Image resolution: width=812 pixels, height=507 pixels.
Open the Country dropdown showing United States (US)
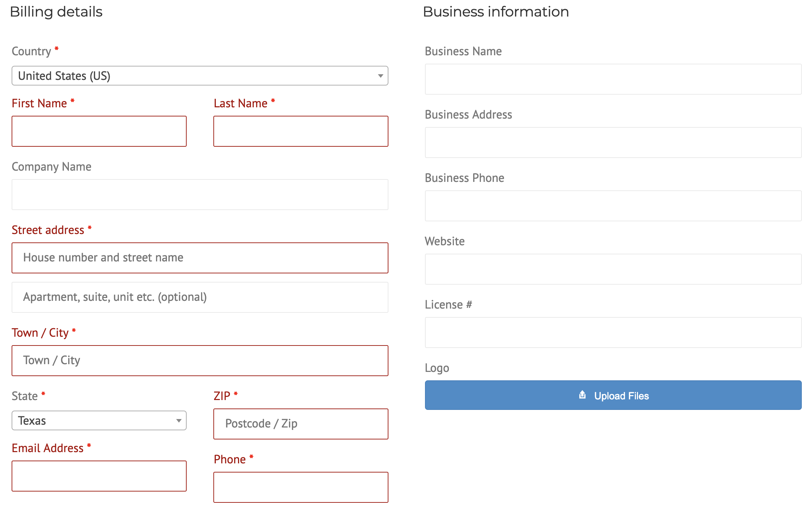tap(200, 76)
